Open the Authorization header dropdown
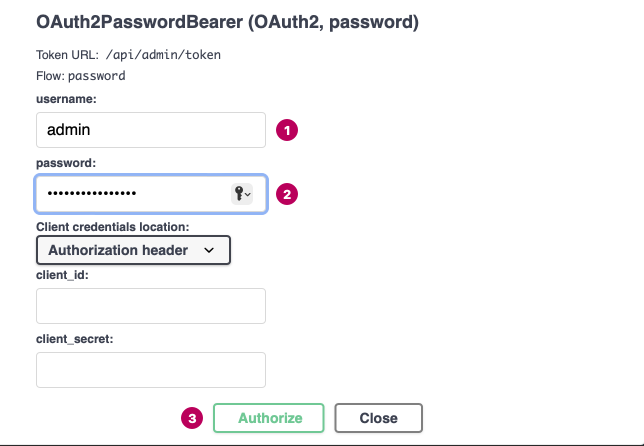The width and height of the screenshot is (644, 446). pyautogui.click(x=133, y=250)
